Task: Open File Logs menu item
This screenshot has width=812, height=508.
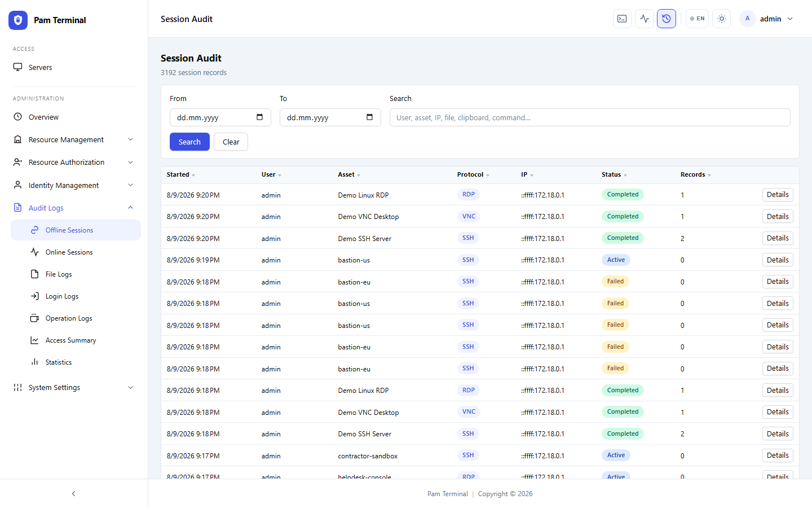Action: tap(76, 274)
